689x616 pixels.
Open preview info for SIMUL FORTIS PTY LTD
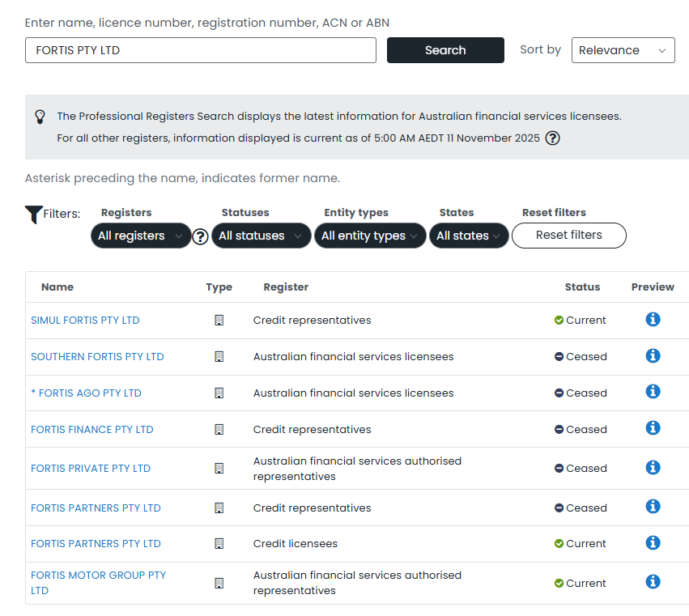pos(653,319)
